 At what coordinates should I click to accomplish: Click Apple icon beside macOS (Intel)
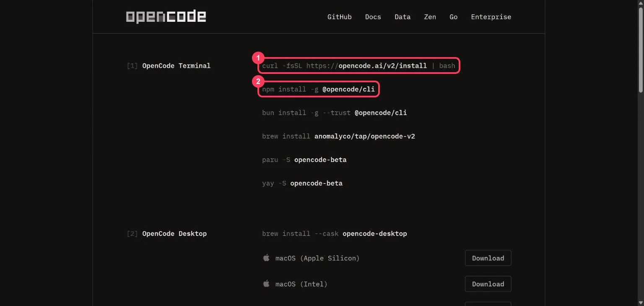pos(266,284)
